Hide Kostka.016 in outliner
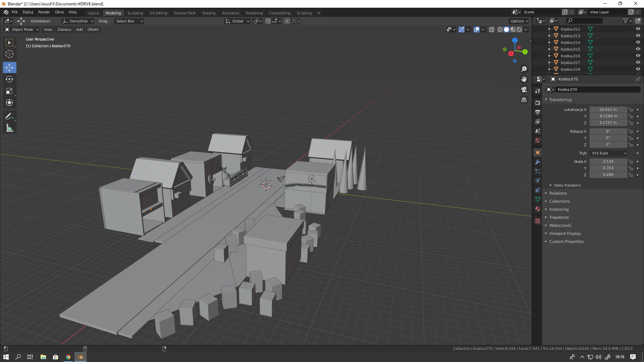The height and width of the screenshot is (362, 644). tap(638, 56)
